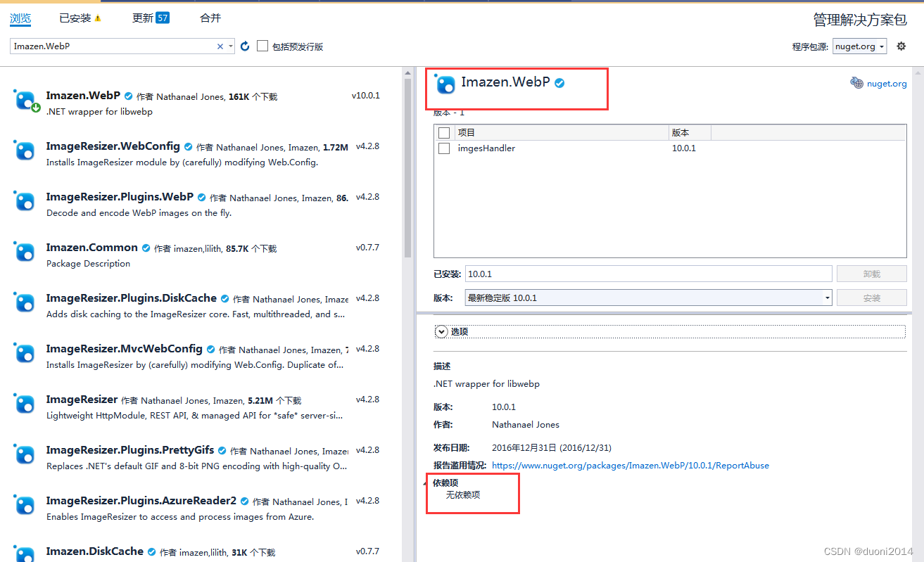Select ImageResizer.WebConfig package title

pyautogui.click(x=113, y=146)
